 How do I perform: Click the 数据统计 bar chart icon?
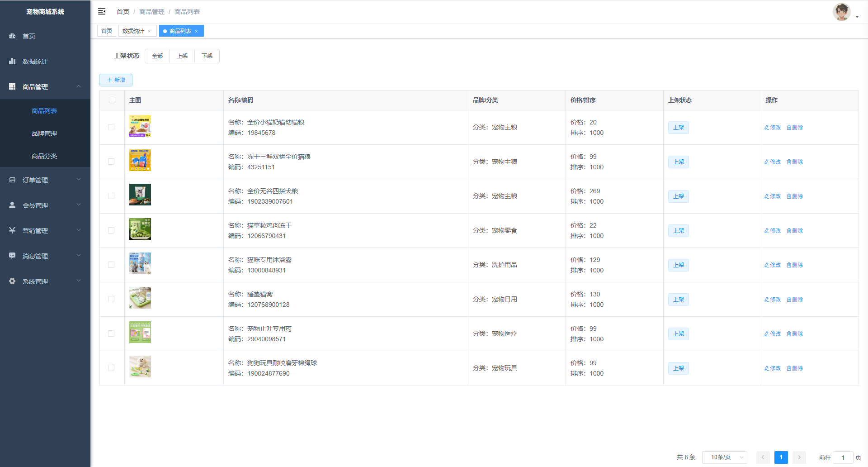12,61
